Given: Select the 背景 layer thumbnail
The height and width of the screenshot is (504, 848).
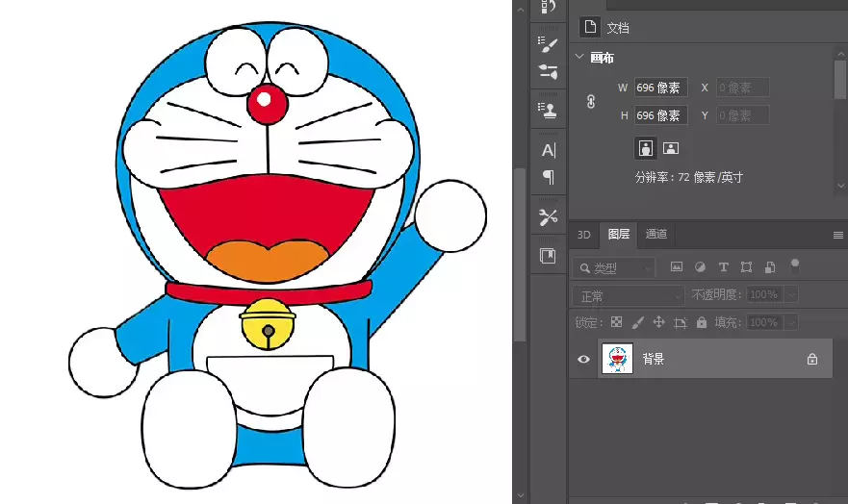Looking at the screenshot, I should click(x=617, y=359).
